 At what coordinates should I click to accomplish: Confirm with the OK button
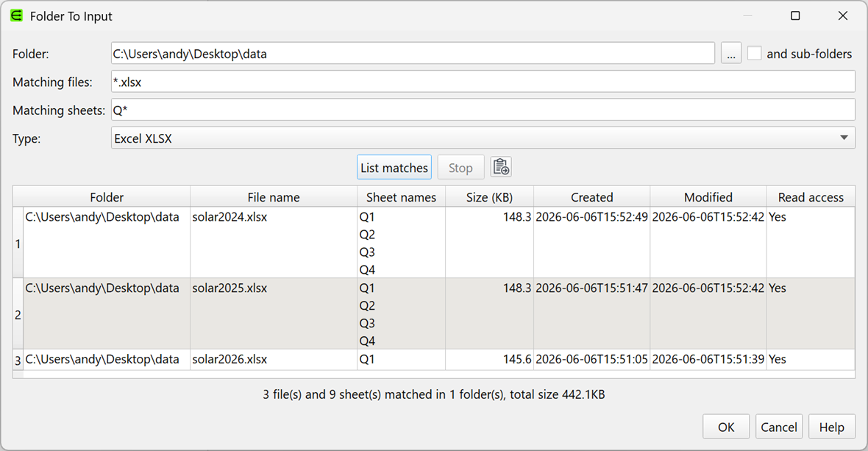tap(726, 427)
